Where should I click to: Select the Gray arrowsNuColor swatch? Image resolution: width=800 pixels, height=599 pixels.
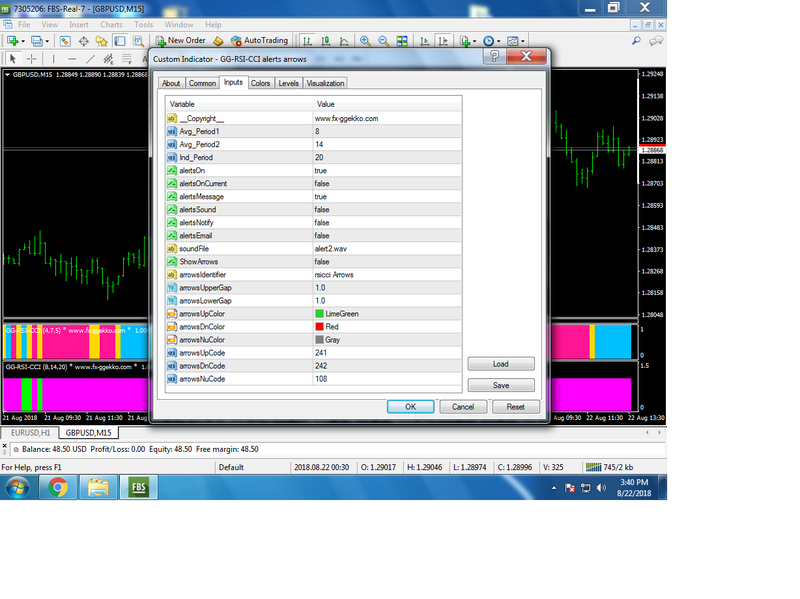click(x=319, y=340)
